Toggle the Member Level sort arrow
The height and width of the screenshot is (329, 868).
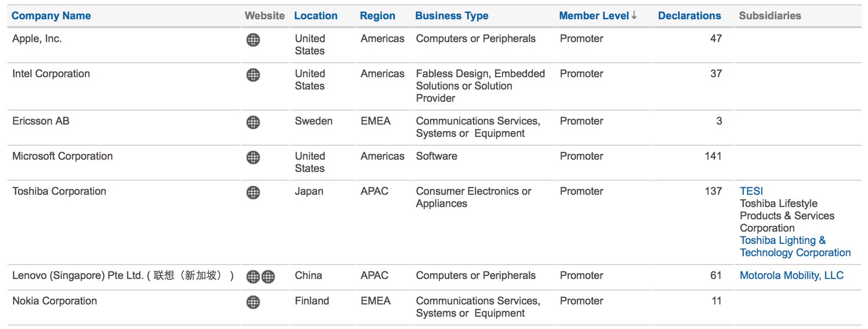(634, 16)
